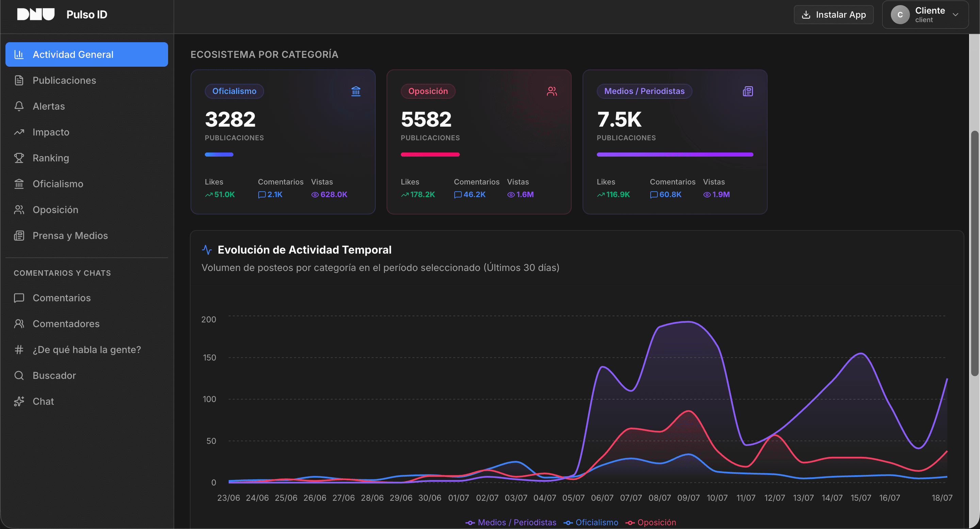Open the Impacto page
This screenshot has width=980, height=529.
point(87,132)
